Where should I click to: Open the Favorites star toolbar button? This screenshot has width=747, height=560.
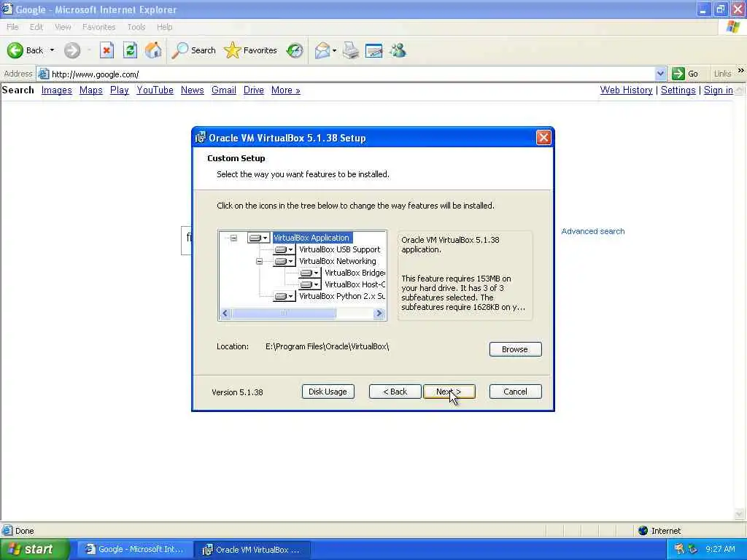pyautogui.click(x=250, y=50)
